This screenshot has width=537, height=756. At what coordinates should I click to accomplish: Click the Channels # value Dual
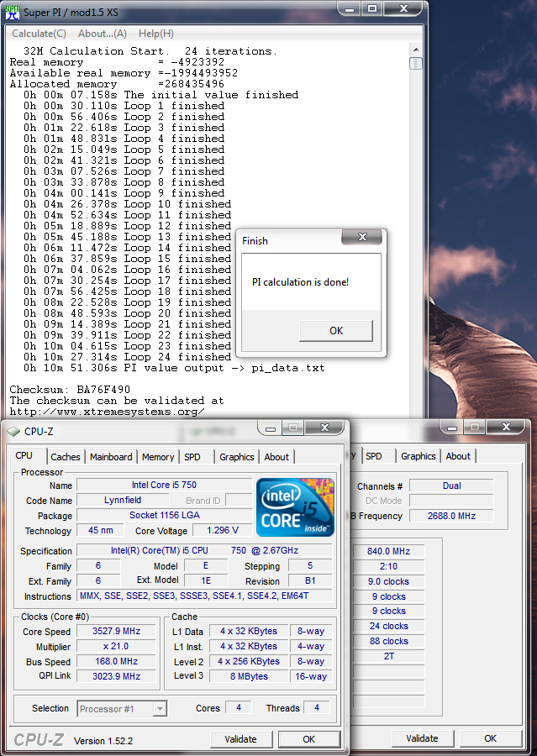click(451, 486)
